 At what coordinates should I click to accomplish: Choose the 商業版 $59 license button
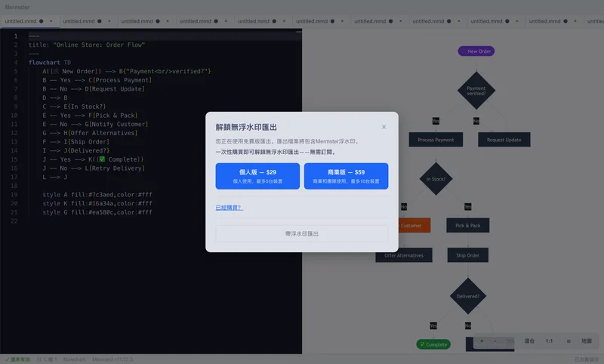(x=346, y=176)
